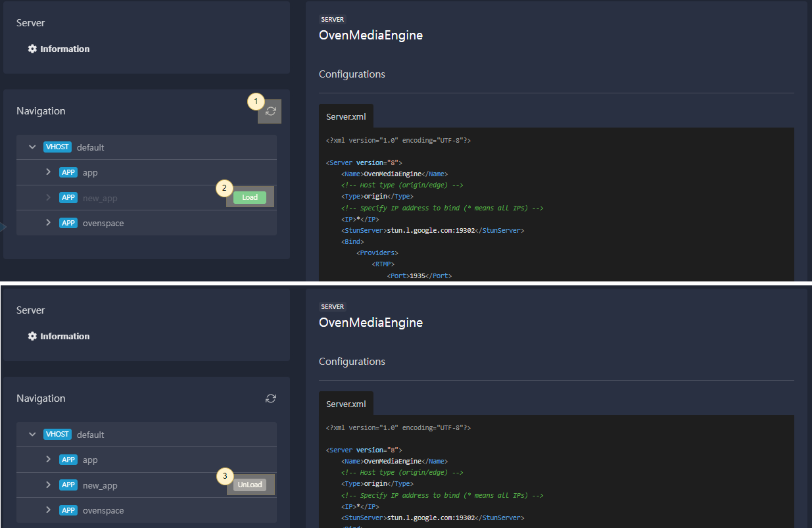Click APP badge of app in lower screenshot
The image size is (812, 528).
pos(68,460)
